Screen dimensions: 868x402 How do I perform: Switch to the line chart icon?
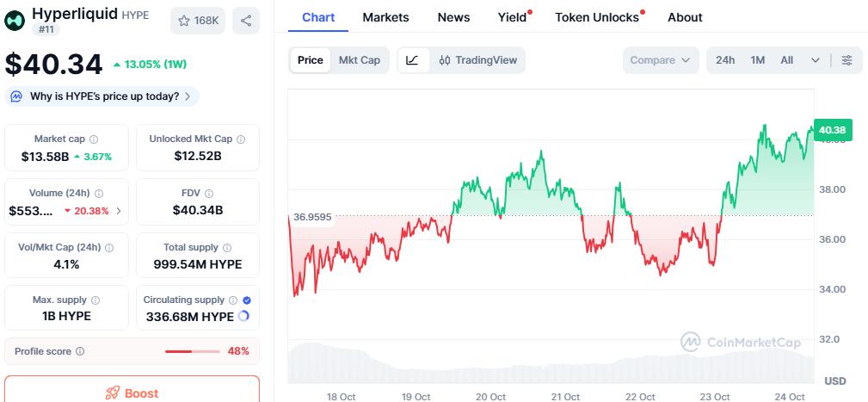413,60
